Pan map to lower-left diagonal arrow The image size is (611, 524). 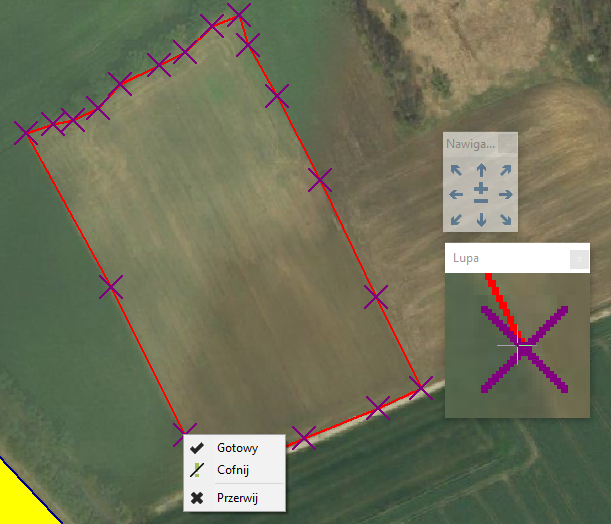click(x=456, y=220)
